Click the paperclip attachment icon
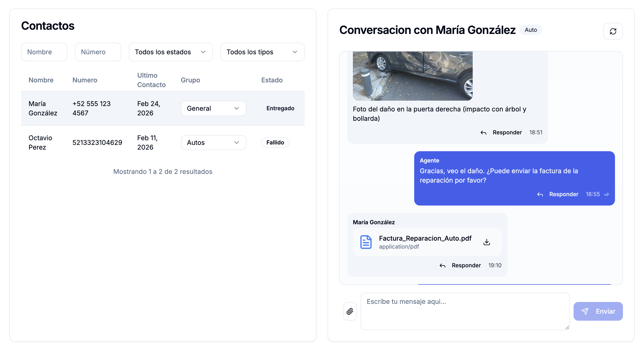This screenshot has height=353, width=644. (x=350, y=311)
